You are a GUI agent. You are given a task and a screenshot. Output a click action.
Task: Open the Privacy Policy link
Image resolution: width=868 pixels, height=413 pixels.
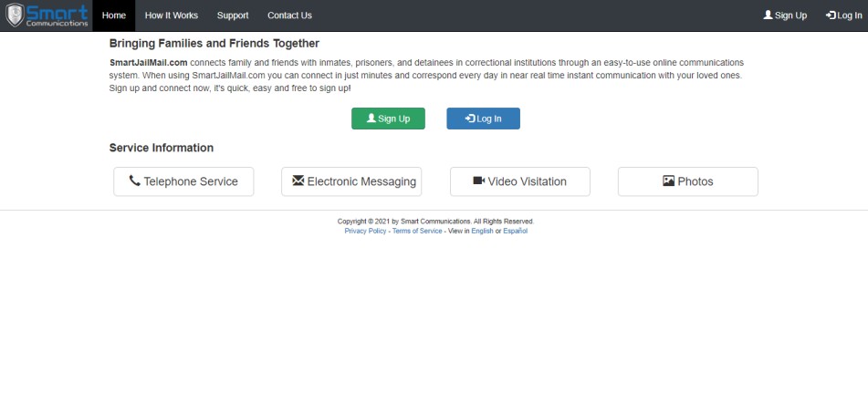point(365,231)
